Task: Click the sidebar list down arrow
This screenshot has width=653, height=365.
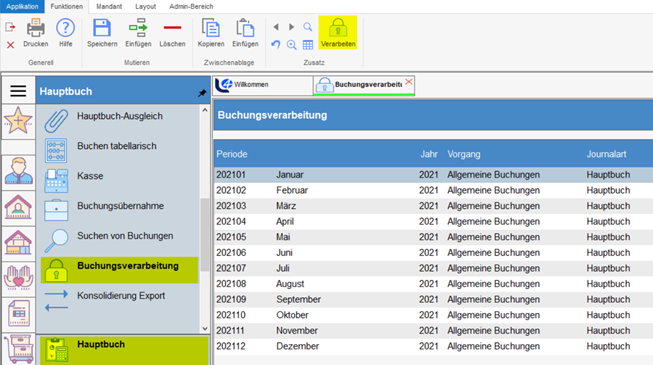Action: [205, 329]
